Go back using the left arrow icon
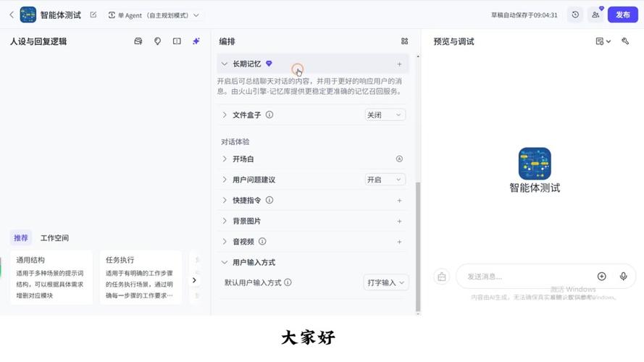Viewport: 644px width, 362px height. (12, 14)
